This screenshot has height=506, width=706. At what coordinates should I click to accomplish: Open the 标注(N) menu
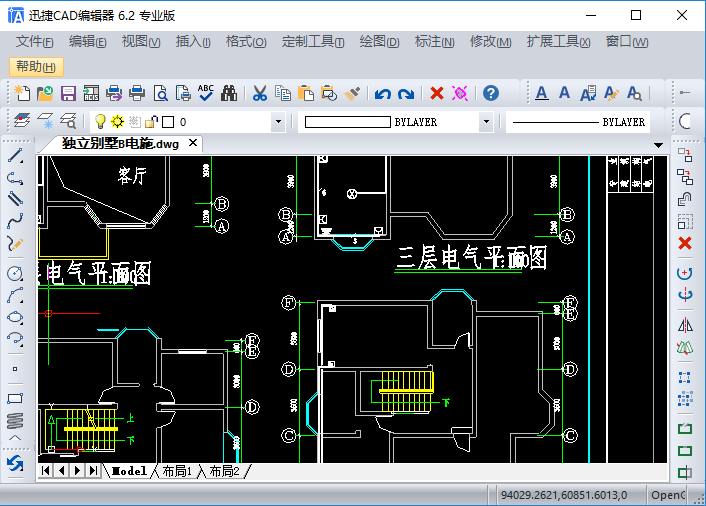[434, 42]
